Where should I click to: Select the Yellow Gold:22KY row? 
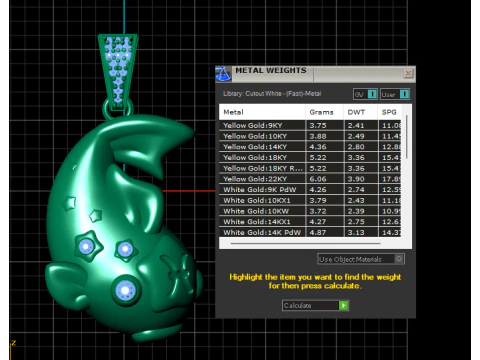[x=310, y=179]
